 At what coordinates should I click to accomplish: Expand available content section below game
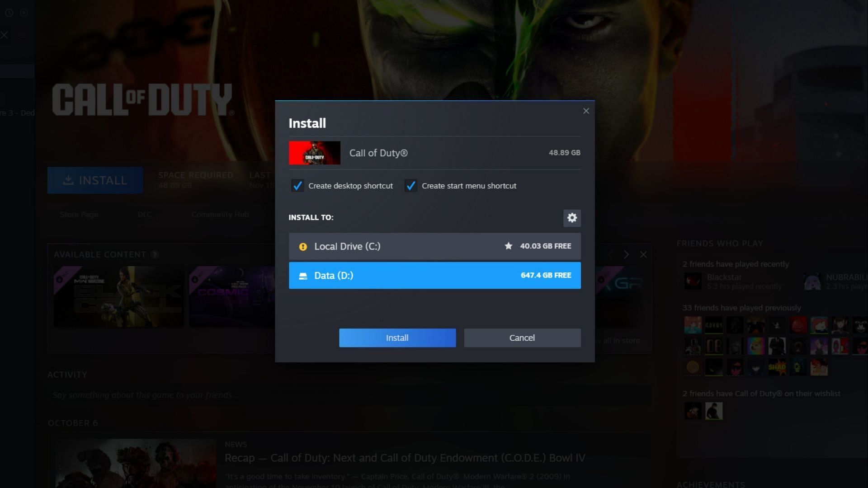pyautogui.click(x=155, y=254)
